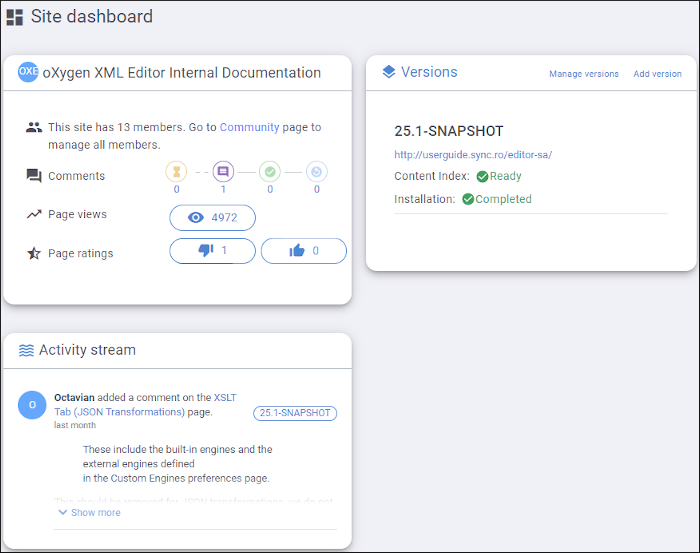Click the Page ratings label

[x=81, y=254]
